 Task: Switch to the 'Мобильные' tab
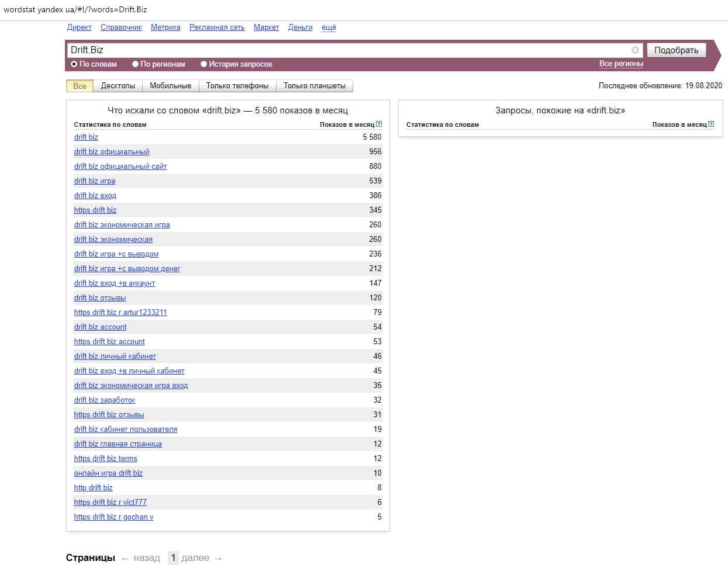pyautogui.click(x=170, y=86)
